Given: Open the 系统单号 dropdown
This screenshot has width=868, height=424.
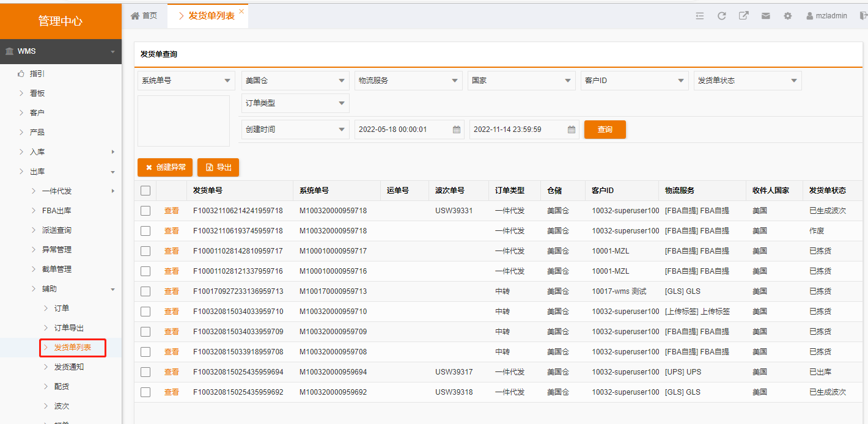Looking at the screenshot, I should [x=186, y=81].
